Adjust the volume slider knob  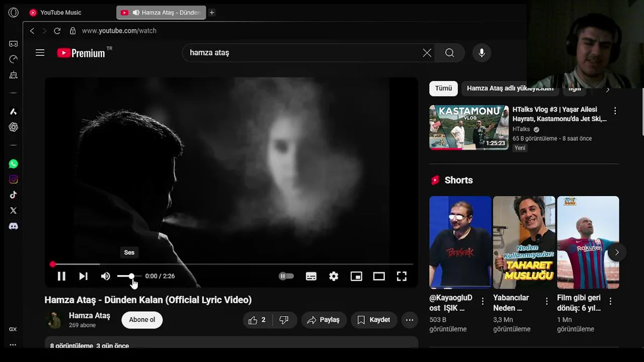131,276
